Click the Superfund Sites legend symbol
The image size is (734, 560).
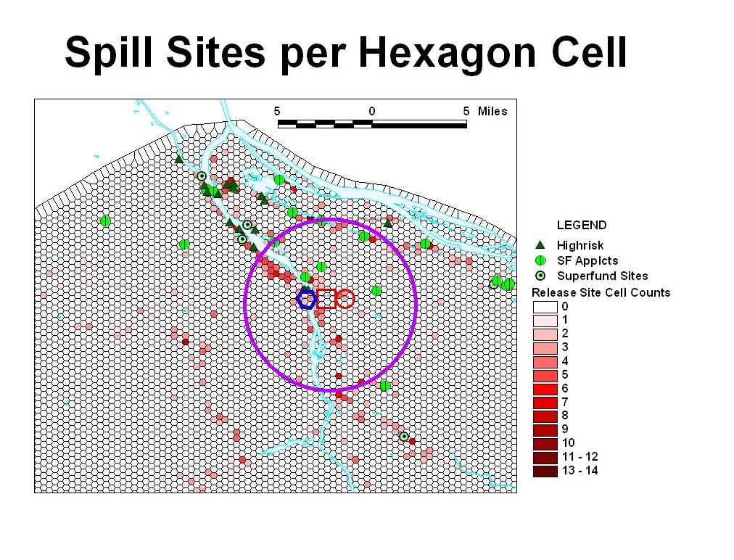tap(540, 276)
